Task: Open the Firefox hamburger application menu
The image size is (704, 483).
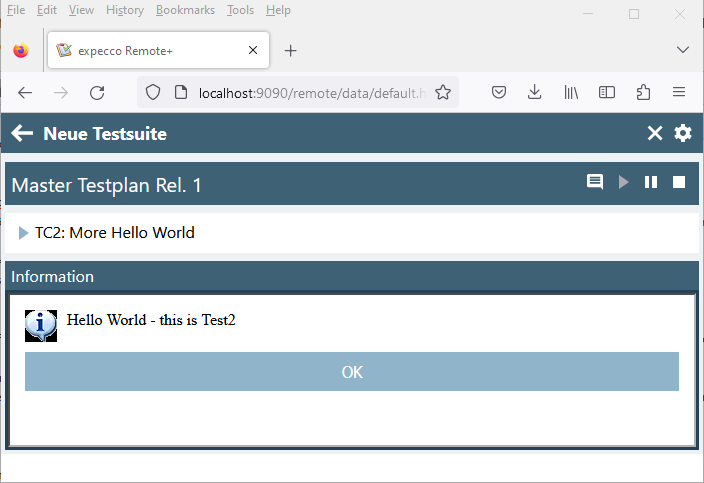Action: click(x=679, y=92)
